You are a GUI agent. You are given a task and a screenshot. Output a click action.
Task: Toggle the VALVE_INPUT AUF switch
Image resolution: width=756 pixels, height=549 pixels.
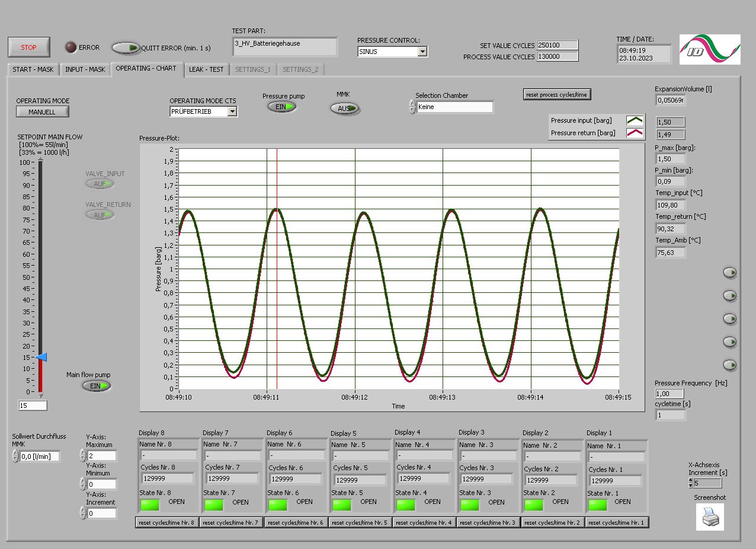click(100, 184)
